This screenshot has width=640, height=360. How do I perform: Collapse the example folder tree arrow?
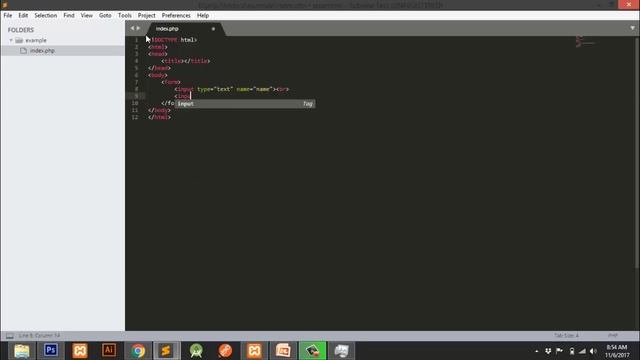tap(11, 40)
